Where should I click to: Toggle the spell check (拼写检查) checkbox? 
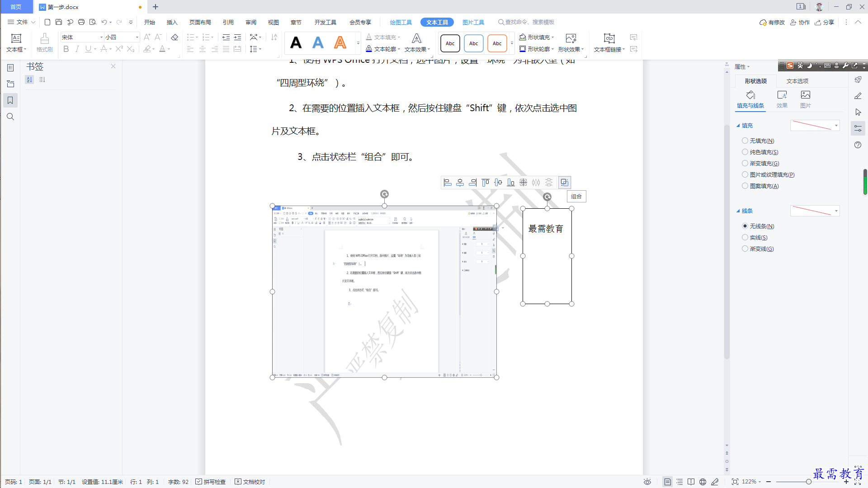(198, 482)
